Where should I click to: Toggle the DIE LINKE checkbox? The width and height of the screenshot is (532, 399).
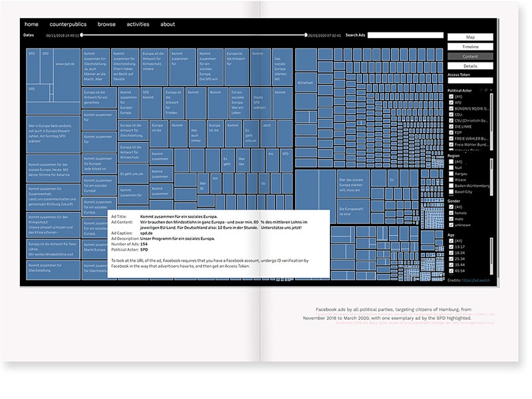coord(451,126)
